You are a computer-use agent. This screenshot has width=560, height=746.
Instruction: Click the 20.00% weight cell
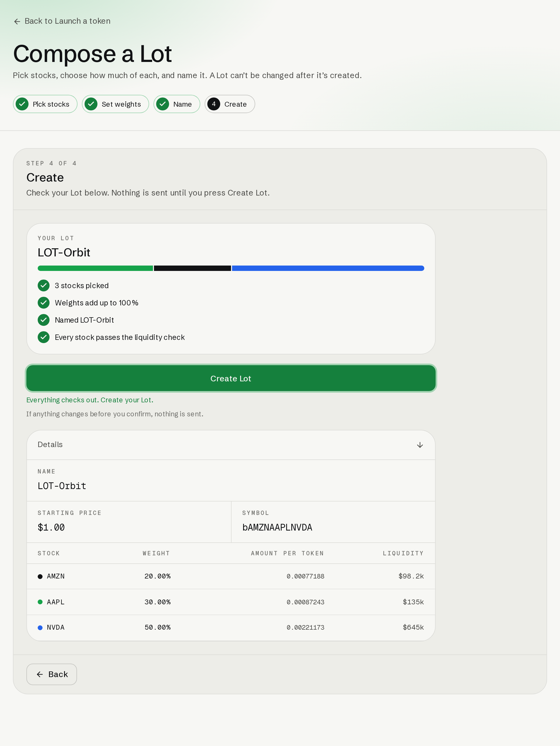(157, 576)
